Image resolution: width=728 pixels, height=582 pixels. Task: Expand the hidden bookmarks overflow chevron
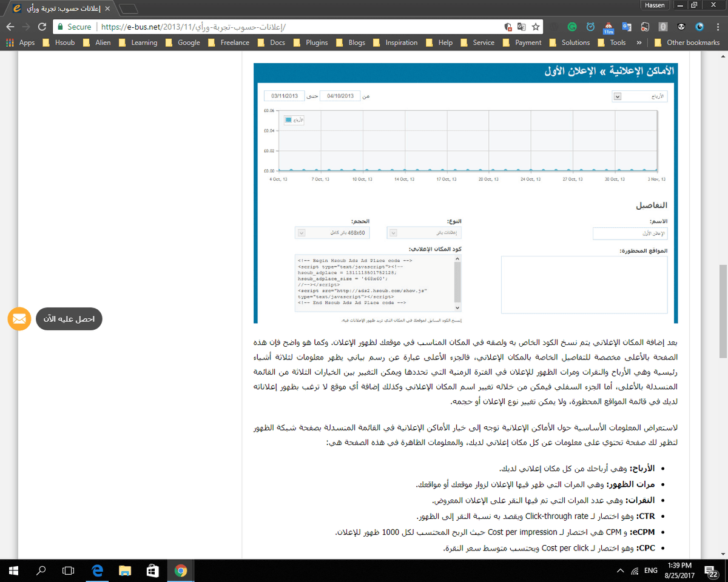[x=639, y=42]
